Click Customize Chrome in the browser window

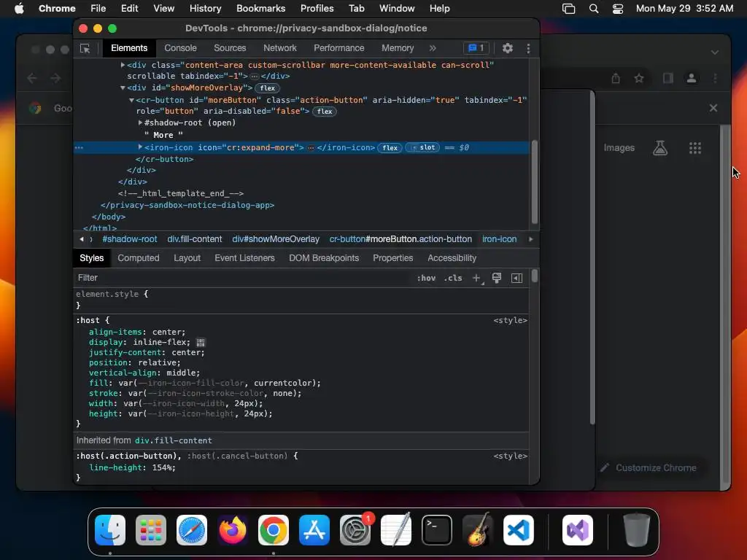point(649,468)
